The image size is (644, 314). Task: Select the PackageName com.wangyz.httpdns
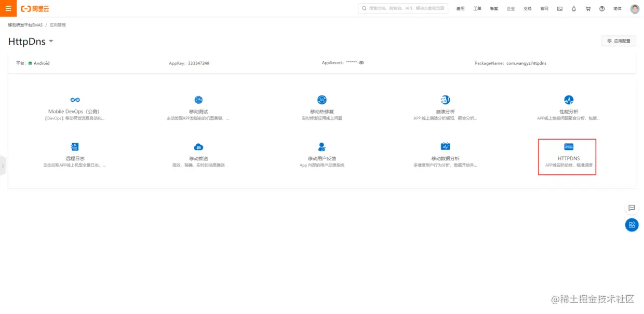[x=526, y=63]
